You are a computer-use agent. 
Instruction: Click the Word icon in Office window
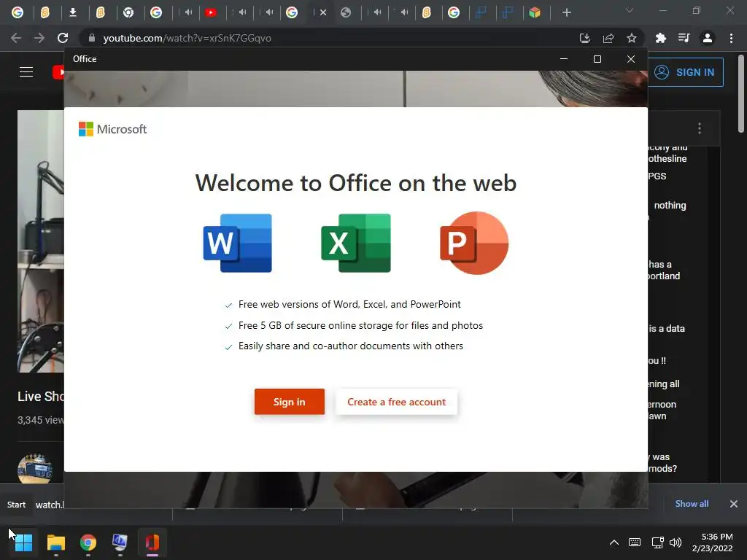[237, 244]
